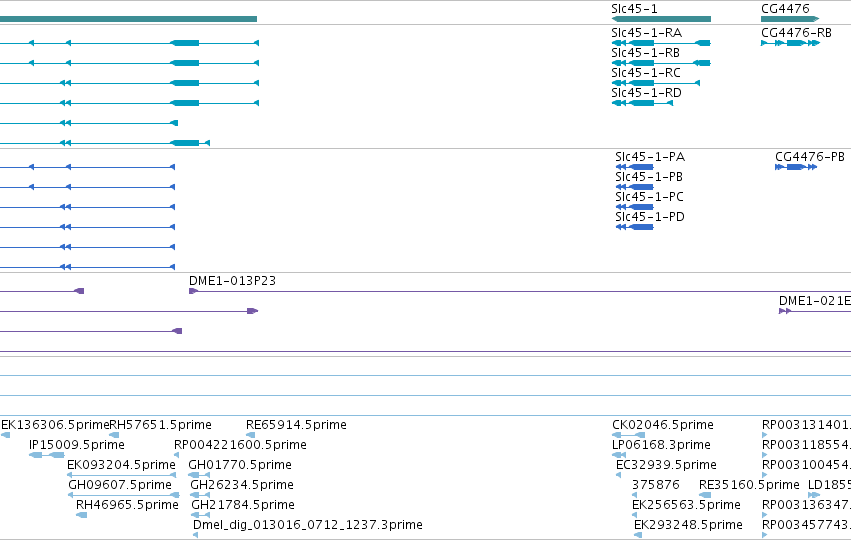Viewport: 851px width, 540px height.
Task: Click the Slc45-1-RA transcript glyph
Action: pyautogui.click(x=661, y=43)
